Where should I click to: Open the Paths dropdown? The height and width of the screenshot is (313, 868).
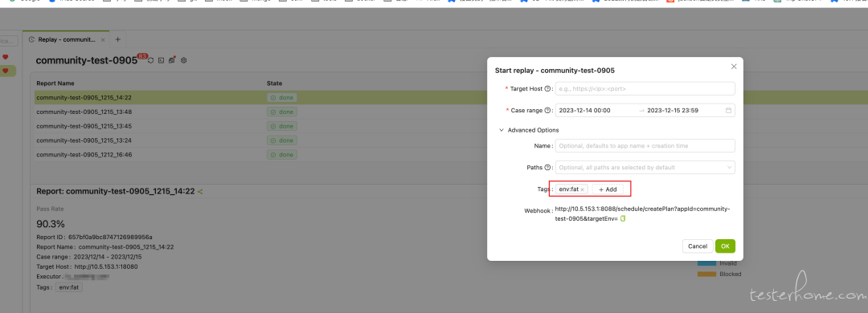(645, 167)
